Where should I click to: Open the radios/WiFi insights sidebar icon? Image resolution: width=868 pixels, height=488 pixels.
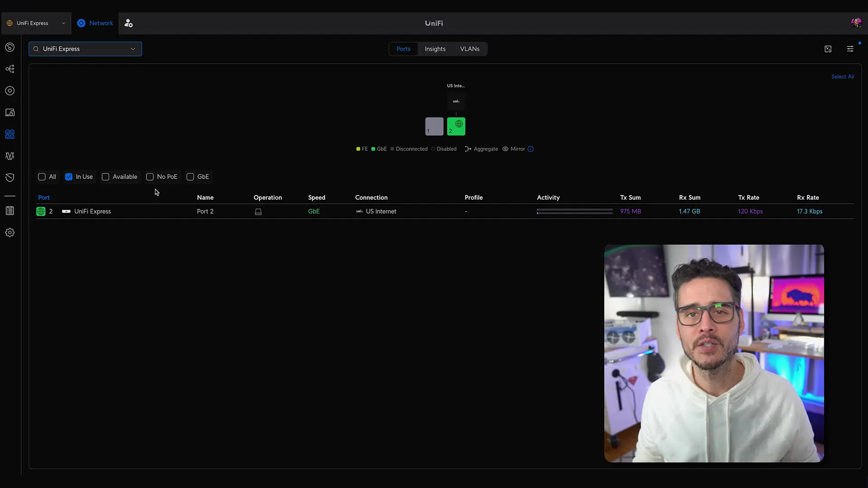(10, 156)
